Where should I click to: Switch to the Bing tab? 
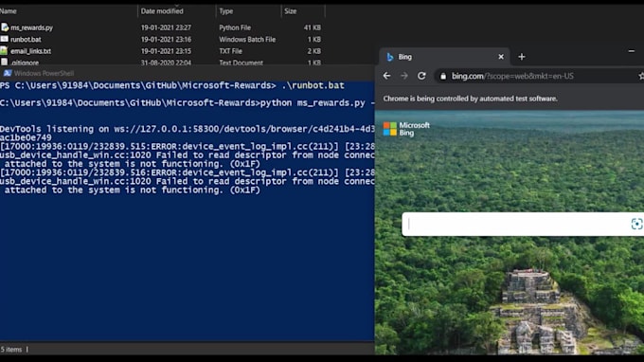pyautogui.click(x=444, y=57)
